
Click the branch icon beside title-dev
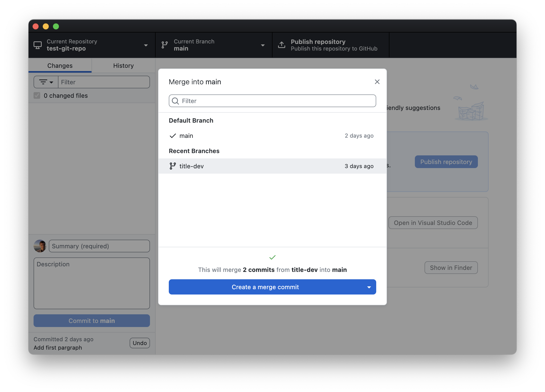173,166
